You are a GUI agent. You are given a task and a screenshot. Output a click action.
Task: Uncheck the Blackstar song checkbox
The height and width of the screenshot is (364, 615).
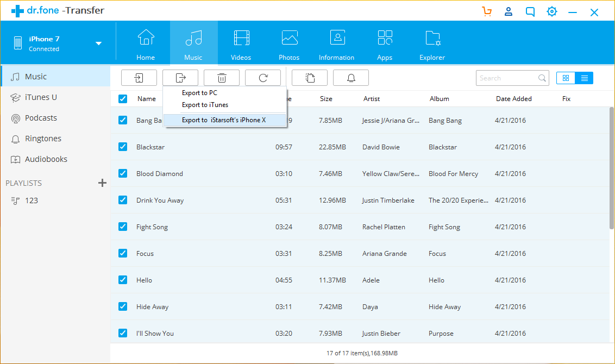(x=123, y=147)
